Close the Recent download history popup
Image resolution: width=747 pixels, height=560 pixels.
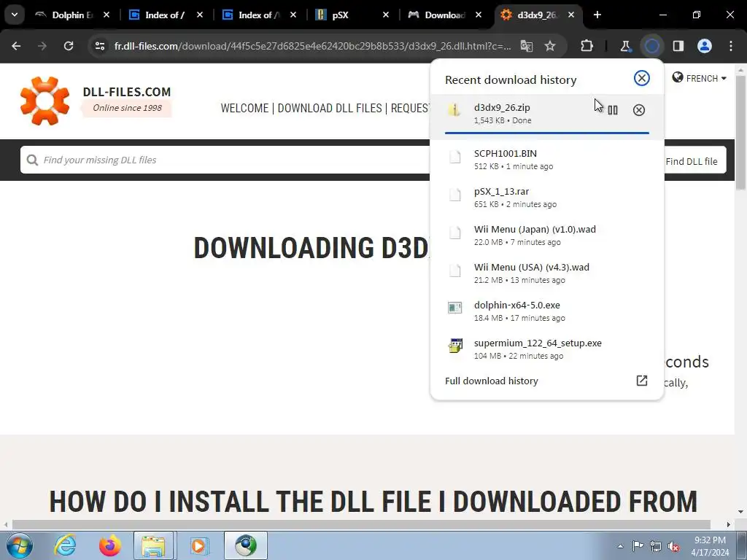click(642, 78)
